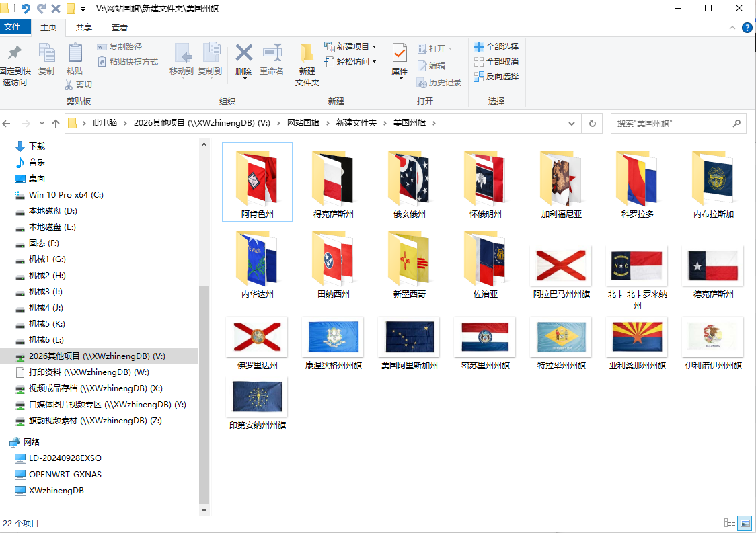Switch to the 主页 ribbon tab
This screenshot has width=756, height=533.
48,28
